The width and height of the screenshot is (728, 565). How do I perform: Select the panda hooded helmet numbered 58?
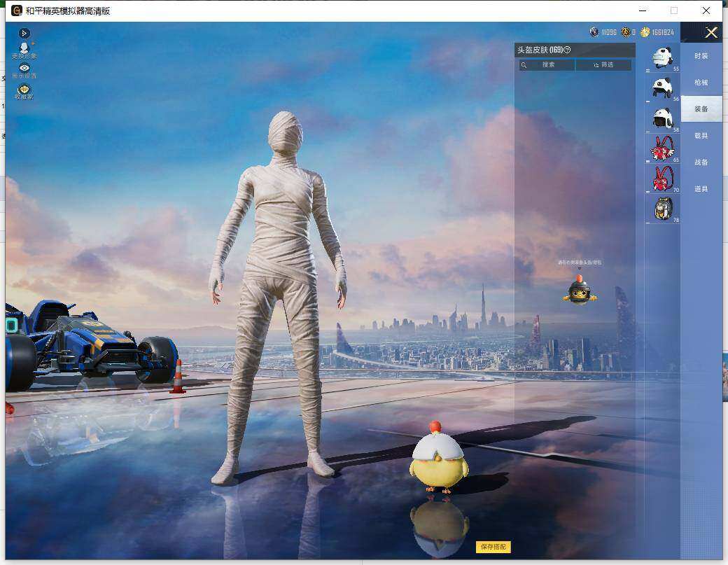(662, 118)
